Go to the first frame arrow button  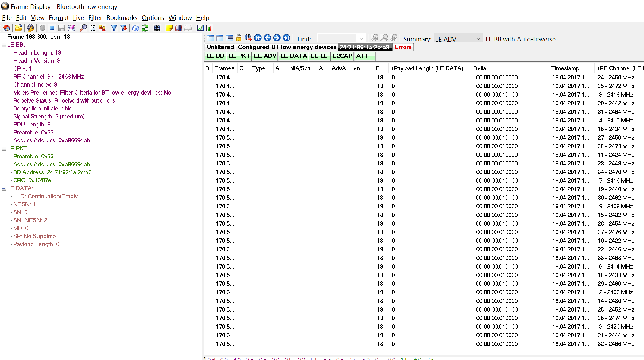pyautogui.click(x=258, y=38)
